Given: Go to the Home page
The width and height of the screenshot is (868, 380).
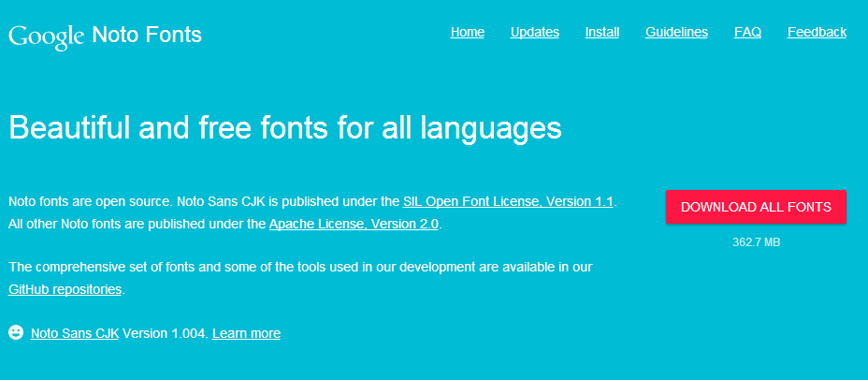Looking at the screenshot, I should coord(467,32).
